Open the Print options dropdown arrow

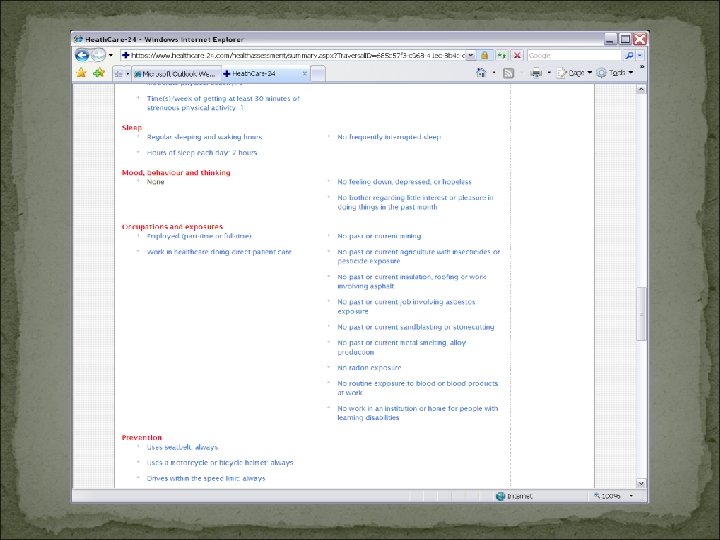pyautogui.click(x=549, y=73)
